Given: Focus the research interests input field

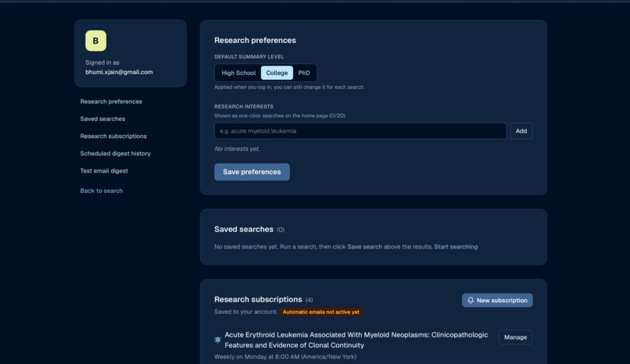Looking at the screenshot, I should [x=360, y=130].
